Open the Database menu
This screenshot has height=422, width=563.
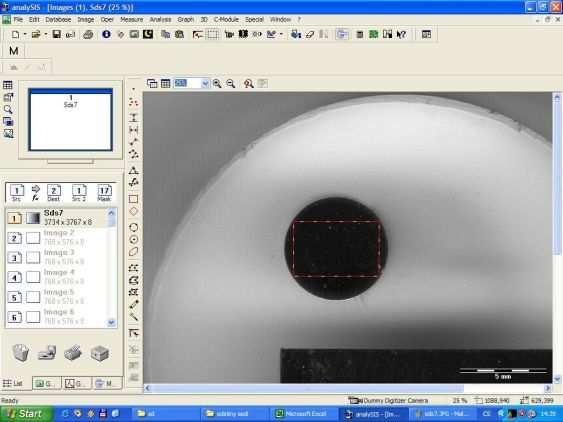pos(58,20)
